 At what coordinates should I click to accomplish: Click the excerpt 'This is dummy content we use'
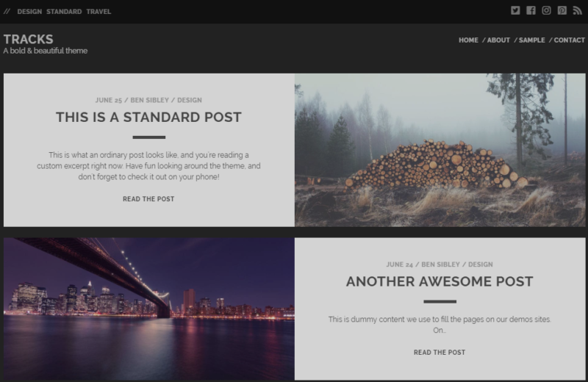pyautogui.click(x=440, y=325)
